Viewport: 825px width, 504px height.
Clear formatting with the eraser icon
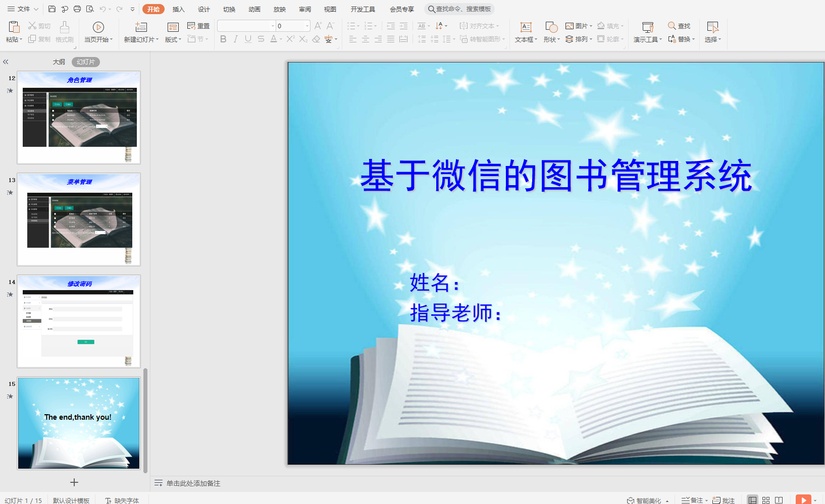pyautogui.click(x=316, y=39)
